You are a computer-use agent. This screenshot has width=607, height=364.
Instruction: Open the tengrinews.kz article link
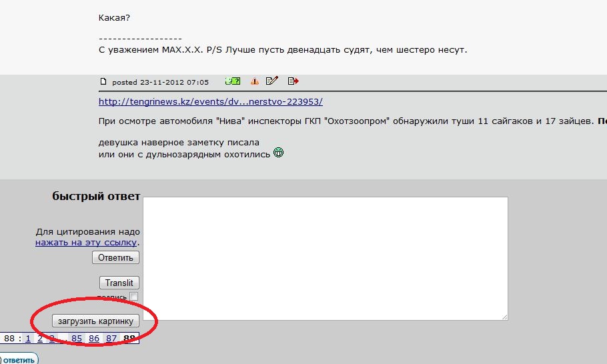click(x=211, y=102)
